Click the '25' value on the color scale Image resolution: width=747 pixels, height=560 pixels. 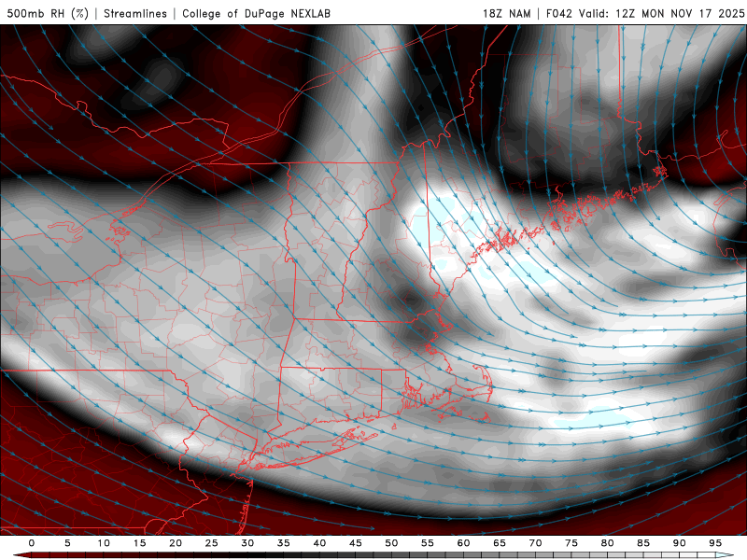coord(212,543)
